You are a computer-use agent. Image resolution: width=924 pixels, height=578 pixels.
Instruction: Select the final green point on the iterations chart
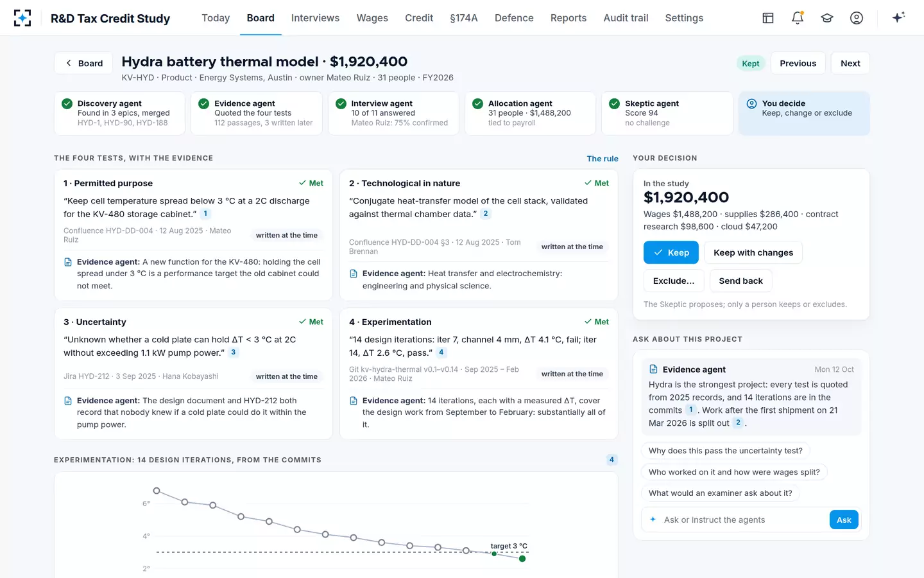[522, 559]
